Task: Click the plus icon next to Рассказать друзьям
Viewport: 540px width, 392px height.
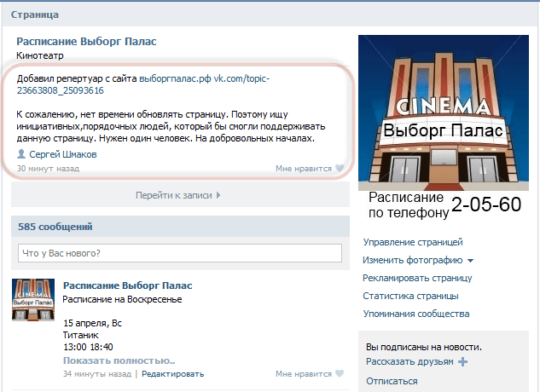Action: pyautogui.click(x=463, y=361)
